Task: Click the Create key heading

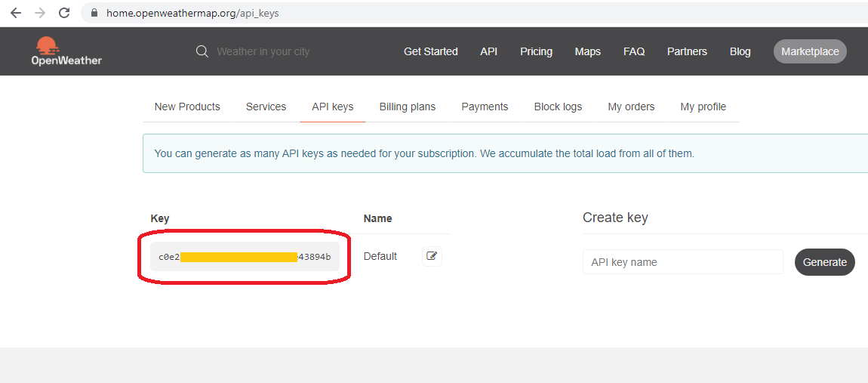Action: point(615,218)
